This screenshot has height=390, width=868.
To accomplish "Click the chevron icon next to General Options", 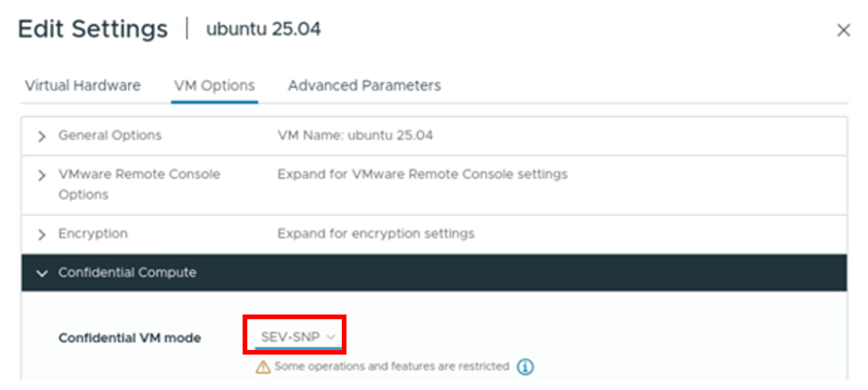I will click(42, 136).
